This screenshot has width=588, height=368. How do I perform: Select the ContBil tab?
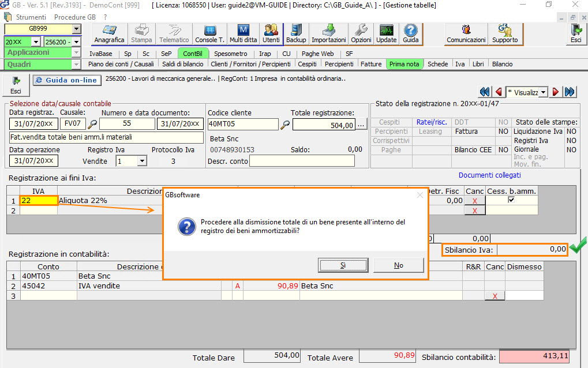coord(192,54)
